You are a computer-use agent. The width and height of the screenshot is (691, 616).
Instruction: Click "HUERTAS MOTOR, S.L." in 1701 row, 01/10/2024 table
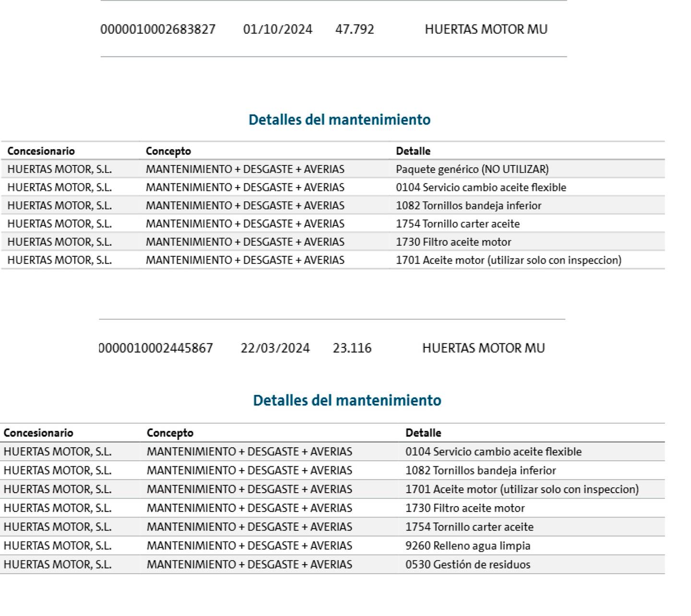pos(60,261)
